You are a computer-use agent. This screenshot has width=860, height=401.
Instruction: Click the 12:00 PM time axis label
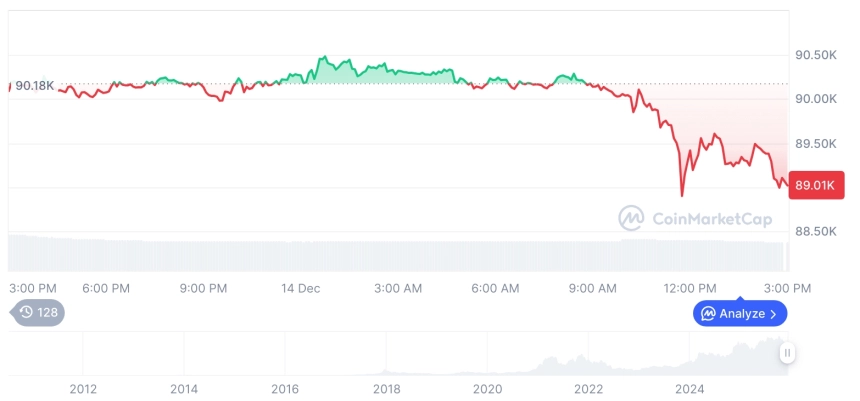[691, 288]
